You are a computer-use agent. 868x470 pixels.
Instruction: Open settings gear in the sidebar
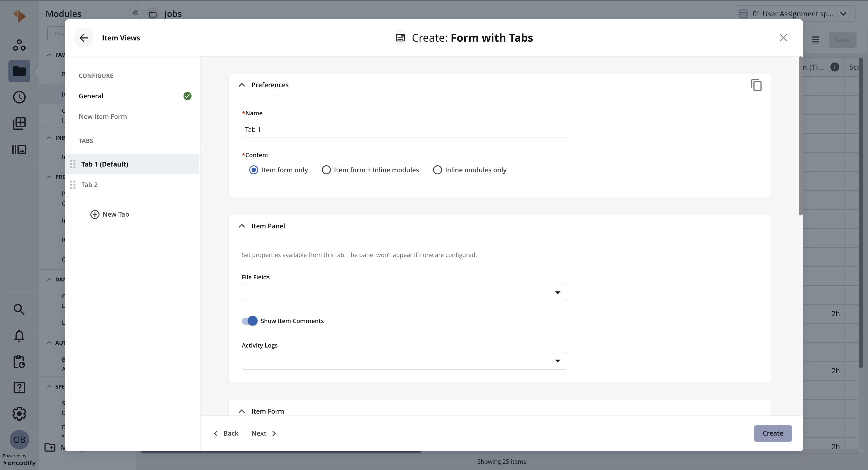point(19,414)
